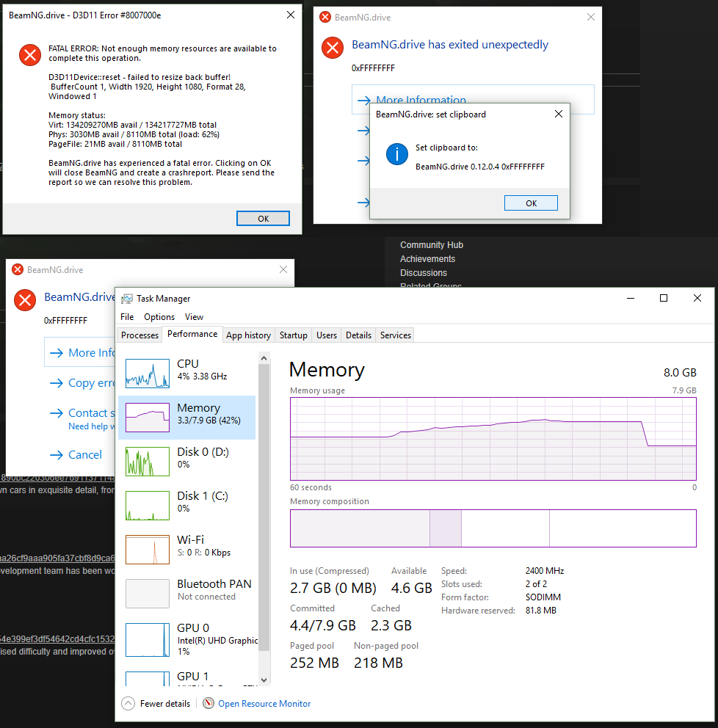
Task: Select Disk 0 (D:) graph thumbnail
Action: [148, 462]
